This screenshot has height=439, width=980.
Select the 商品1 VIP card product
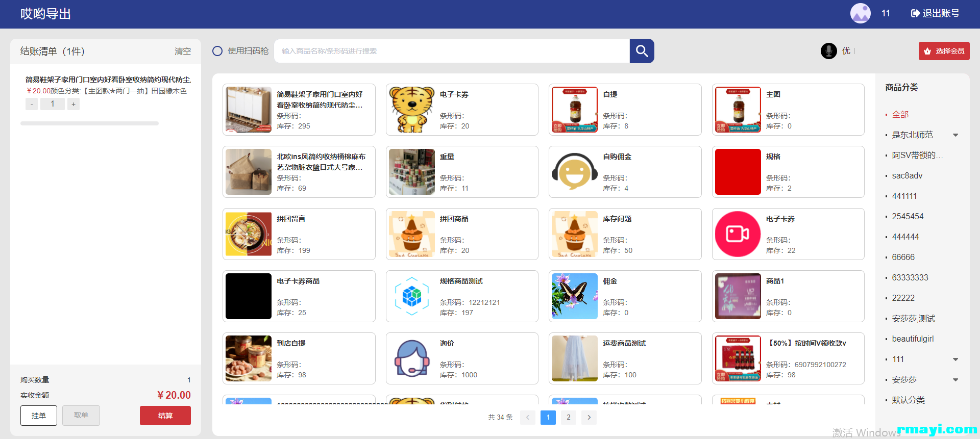[x=738, y=296]
